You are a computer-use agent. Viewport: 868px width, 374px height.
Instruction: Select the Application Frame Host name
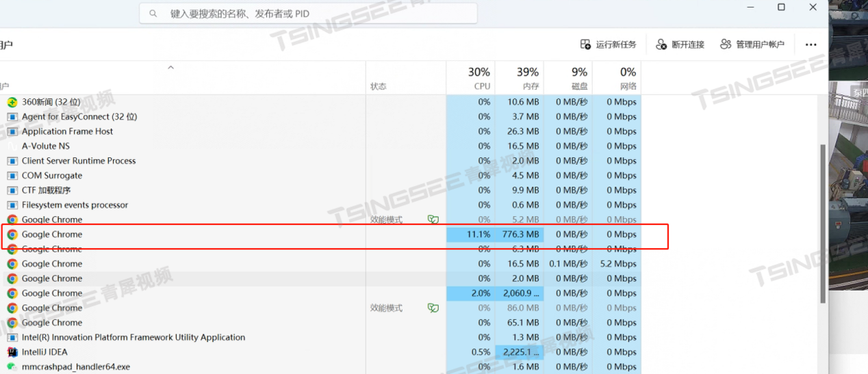tap(67, 131)
